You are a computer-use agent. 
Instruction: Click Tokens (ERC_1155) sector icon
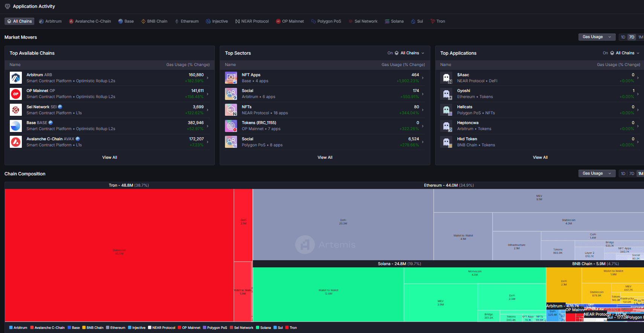click(x=231, y=126)
